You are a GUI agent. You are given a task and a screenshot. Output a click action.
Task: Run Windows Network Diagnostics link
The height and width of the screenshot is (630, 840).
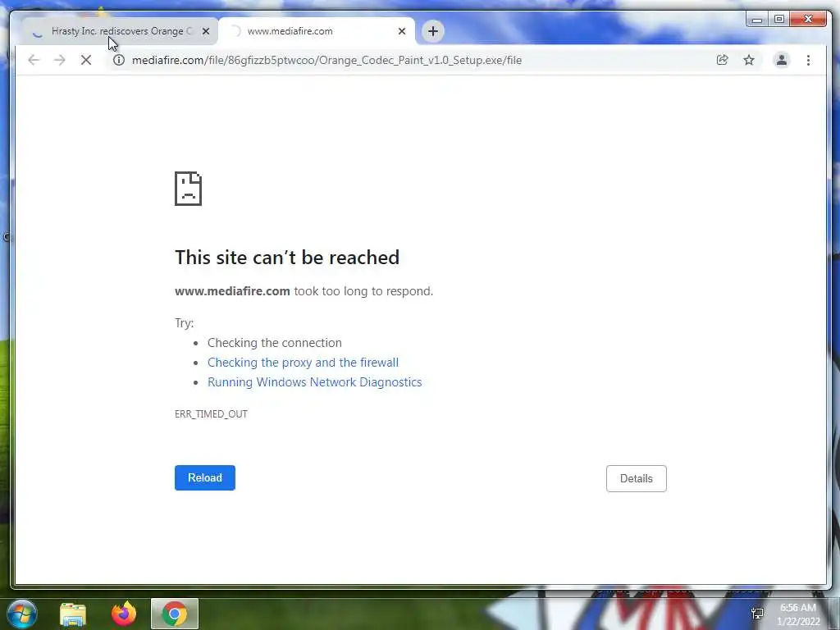click(314, 382)
